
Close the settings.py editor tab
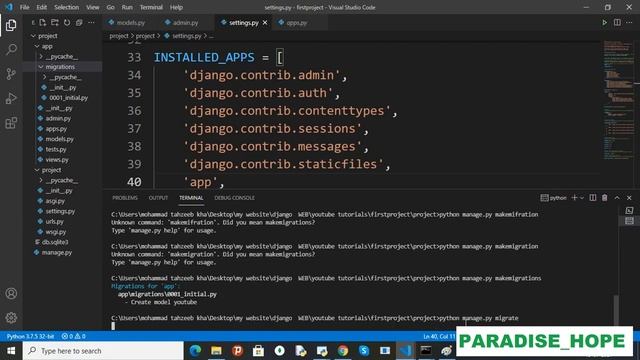click(x=265, y=23)
